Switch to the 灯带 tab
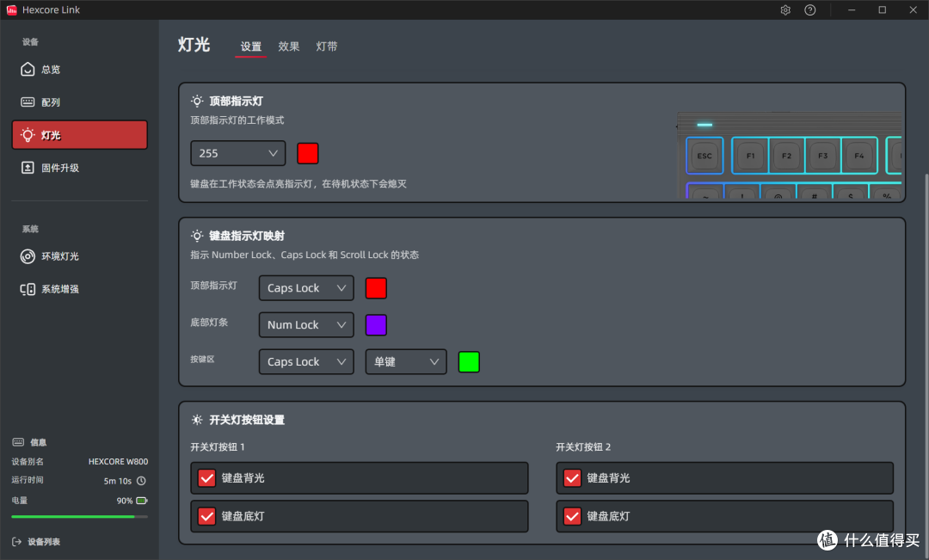This screenshot has width=929, height=560. pos(327,46)
